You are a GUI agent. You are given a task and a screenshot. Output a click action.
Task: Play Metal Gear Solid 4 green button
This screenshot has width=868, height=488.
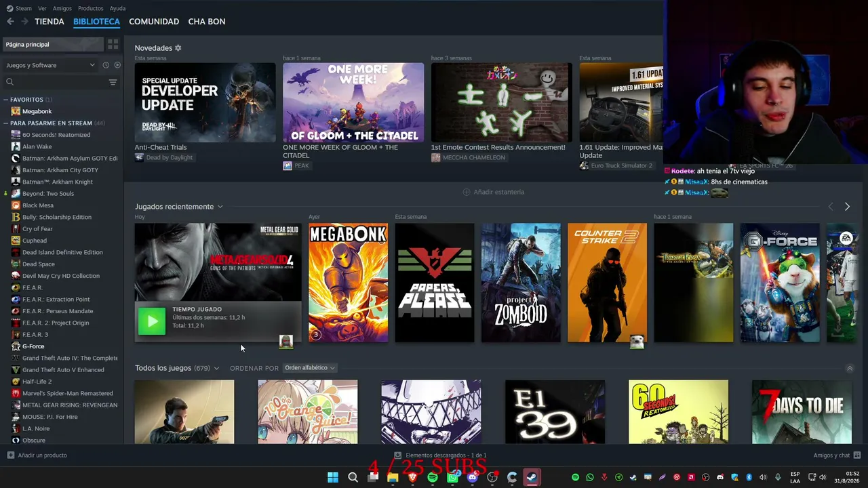(x=152, y=321)
